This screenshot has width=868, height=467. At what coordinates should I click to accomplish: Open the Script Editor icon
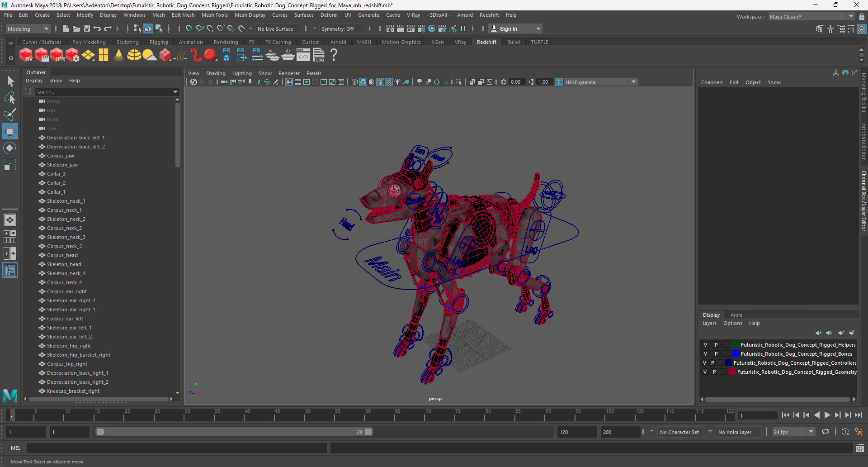pyautogui.click(x=860, y=448)
